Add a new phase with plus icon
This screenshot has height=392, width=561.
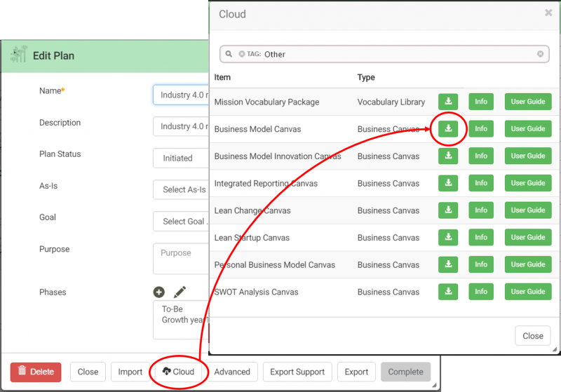pyautogui.click(x=159, y=292)
